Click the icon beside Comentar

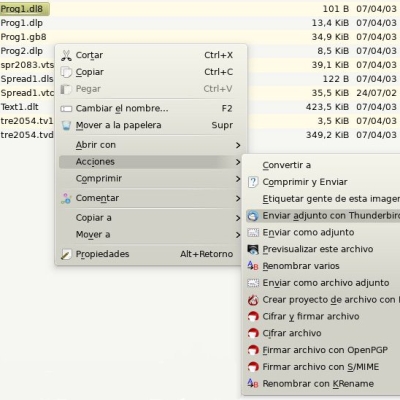(66, 198)
